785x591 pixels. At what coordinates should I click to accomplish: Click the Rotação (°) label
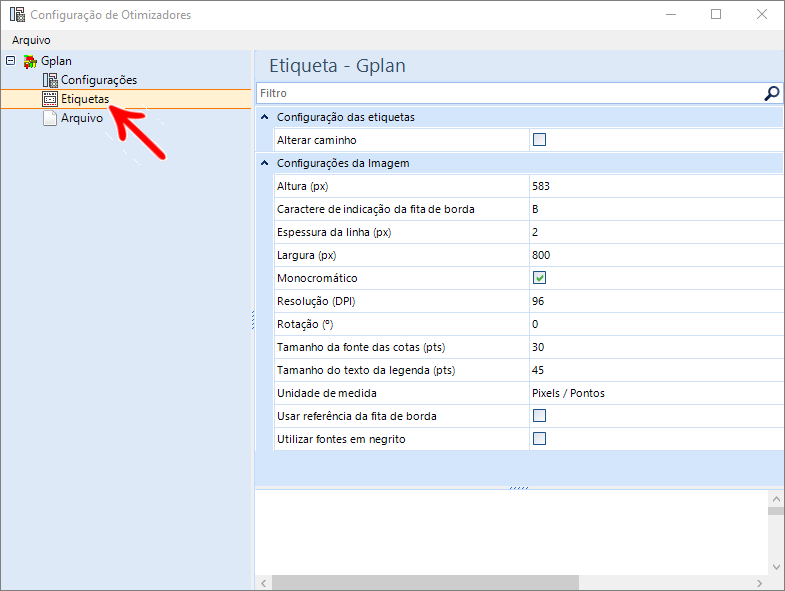point(305,325)
